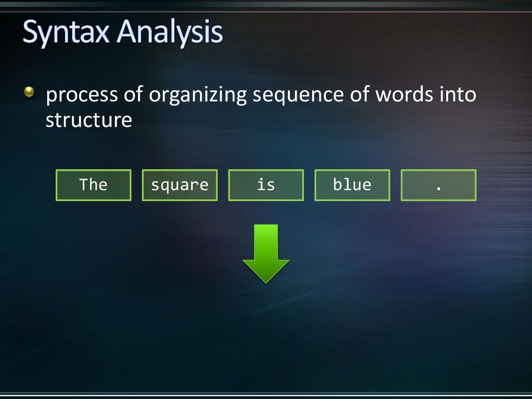Select the box labeled The

94,185
